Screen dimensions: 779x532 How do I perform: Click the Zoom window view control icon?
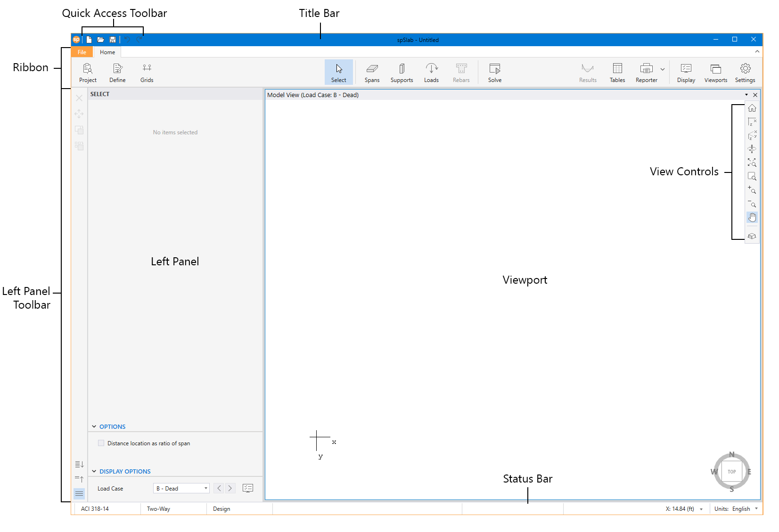click(x=752, y=177)
